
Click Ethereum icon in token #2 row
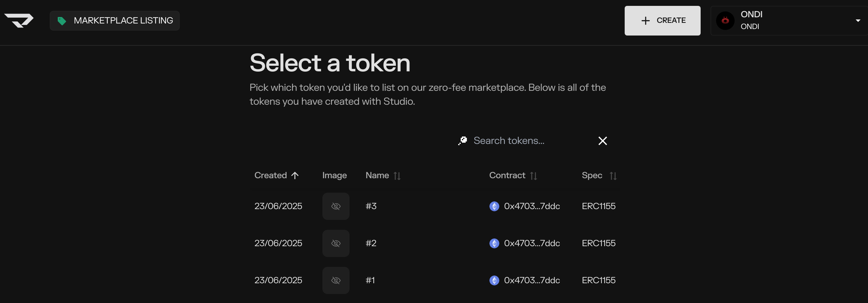point(494,243)
